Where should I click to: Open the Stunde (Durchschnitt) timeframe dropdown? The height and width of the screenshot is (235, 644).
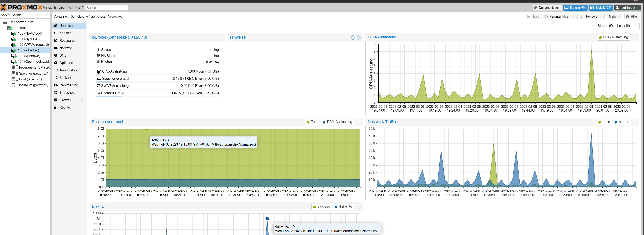pos(617,26)
